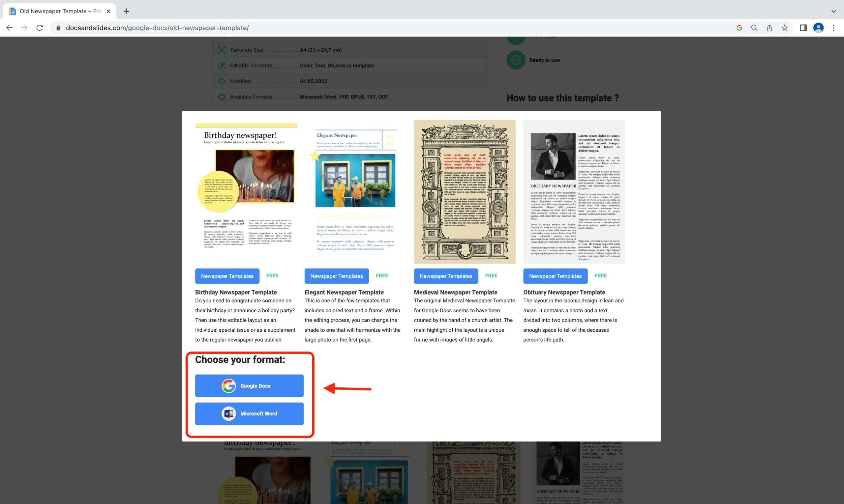
Task: Click the Google account avatar
Action: click(x=818, y=28)
